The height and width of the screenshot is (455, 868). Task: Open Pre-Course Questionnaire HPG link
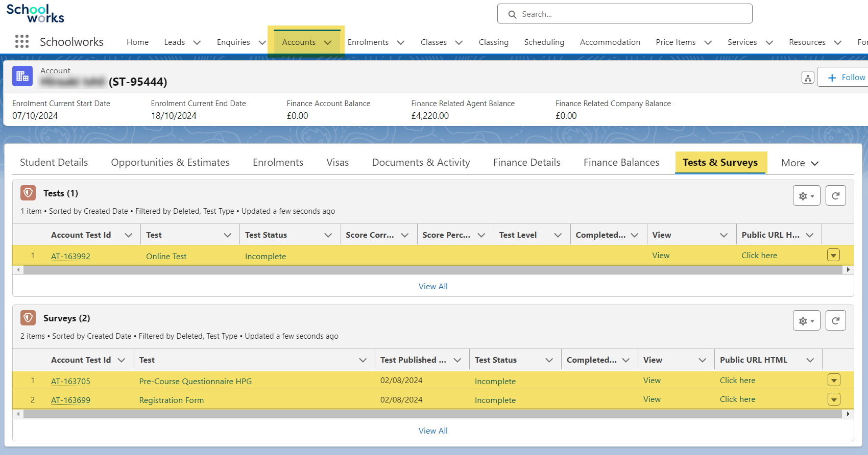(x=196, y=381)
